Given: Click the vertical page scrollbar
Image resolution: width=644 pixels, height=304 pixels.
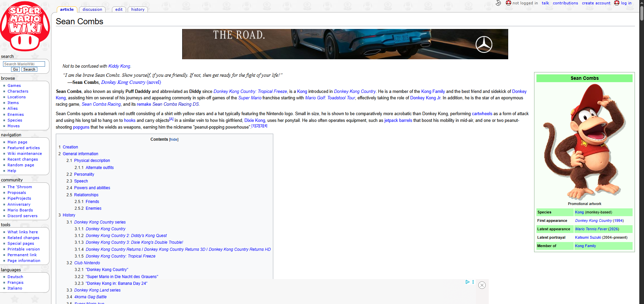Looking at the screenshot, I should [x=642, y=13].
